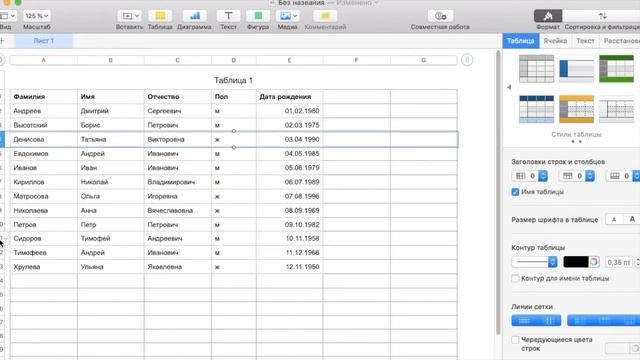Click the black table outline color swatch
The height and width of the screenshot is (360, 640).
(576, 262)
